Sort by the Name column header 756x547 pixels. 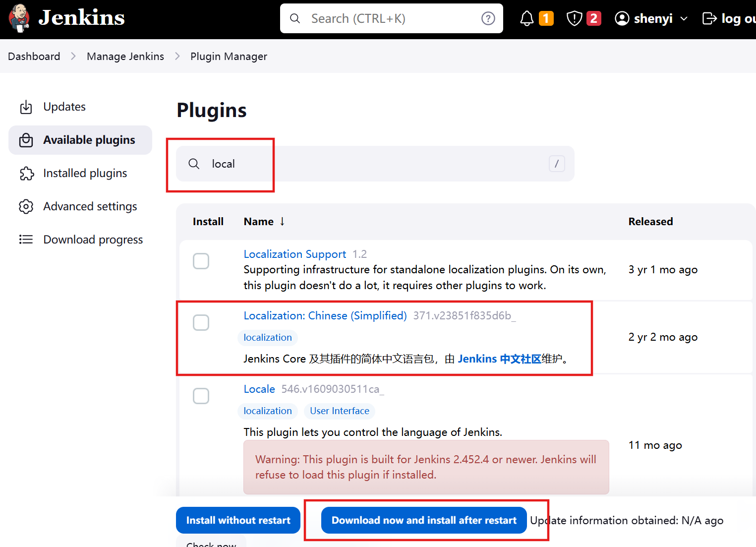tap(258, 222)
